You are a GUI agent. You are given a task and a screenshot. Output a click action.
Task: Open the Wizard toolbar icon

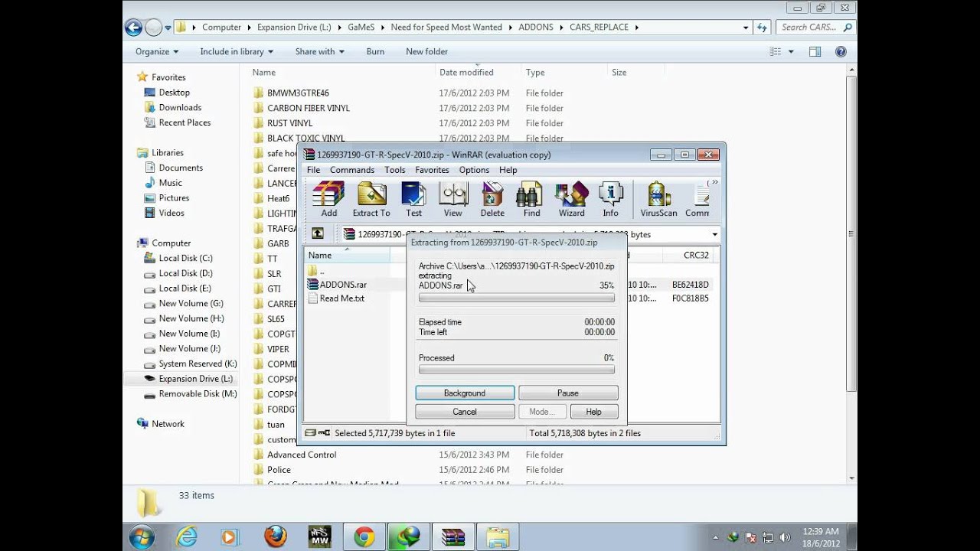tap(571, 200)
